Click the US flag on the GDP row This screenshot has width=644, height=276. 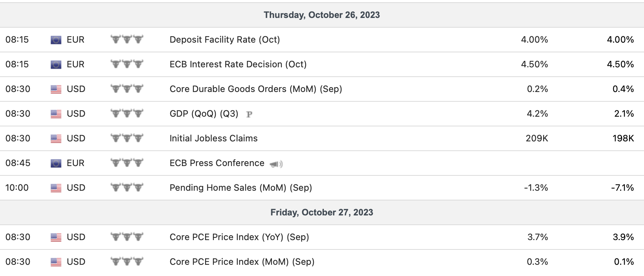coord(56,114)
